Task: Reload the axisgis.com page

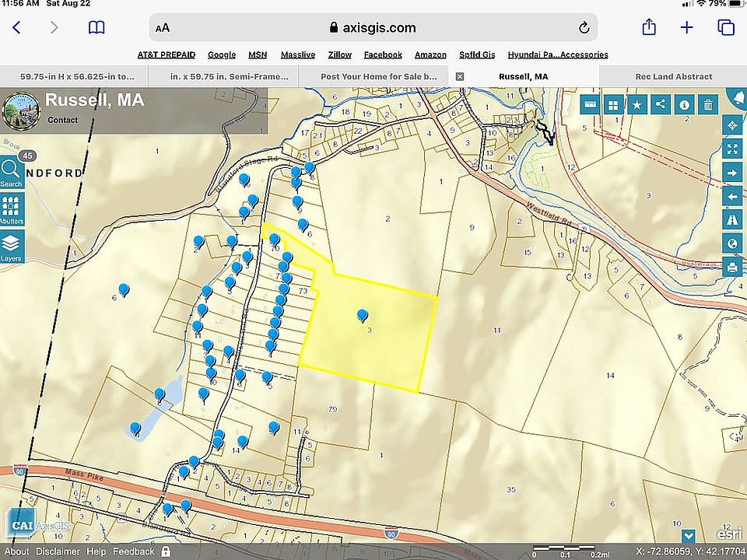Action: (584, 28)
